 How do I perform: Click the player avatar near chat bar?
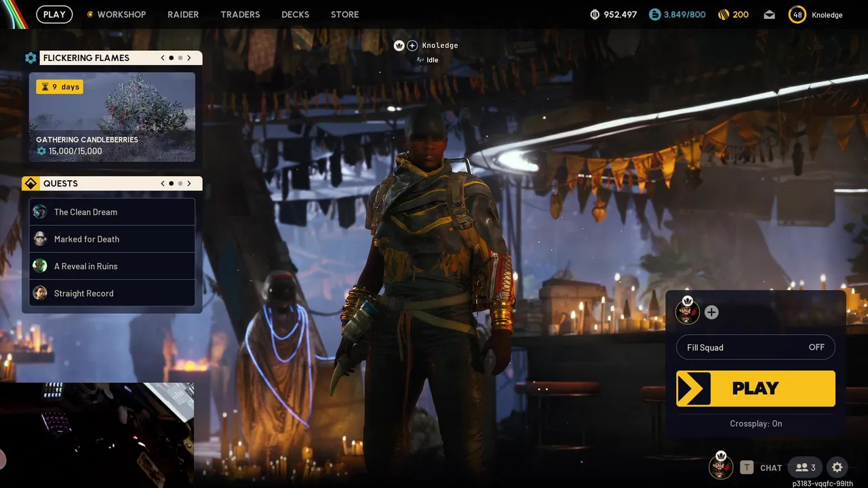coord(721,466)
